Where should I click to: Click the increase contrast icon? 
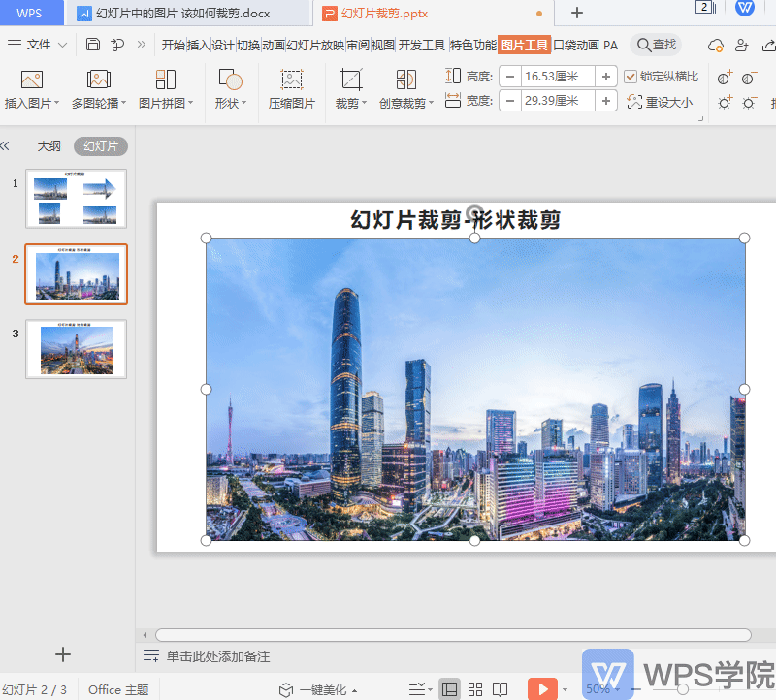click(725, 78)
